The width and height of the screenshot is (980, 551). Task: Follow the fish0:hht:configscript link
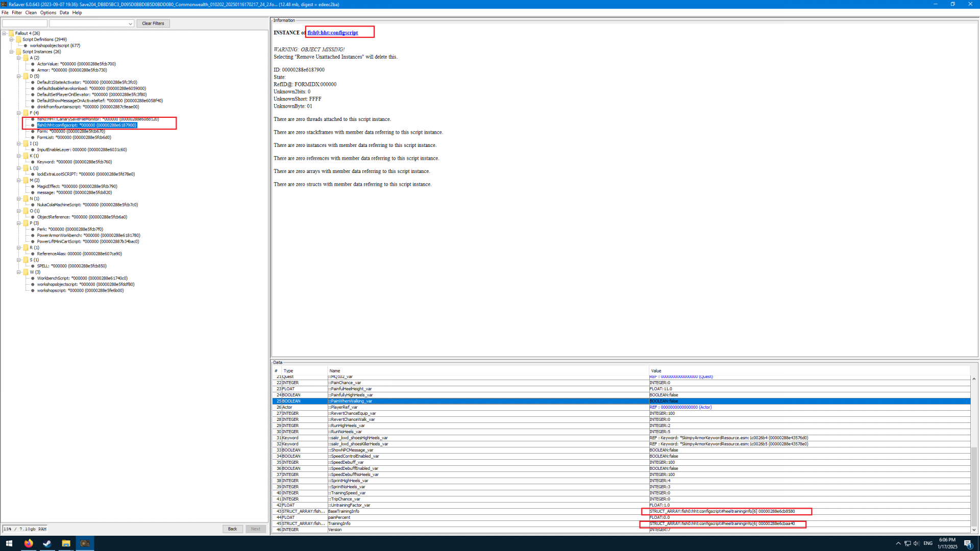point(332,33)
